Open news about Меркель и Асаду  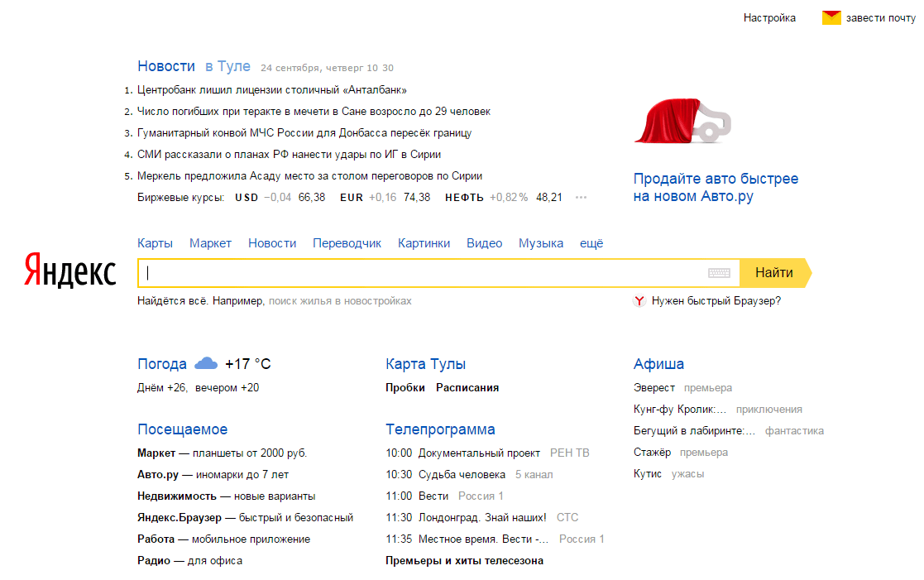tap(309, 175)
